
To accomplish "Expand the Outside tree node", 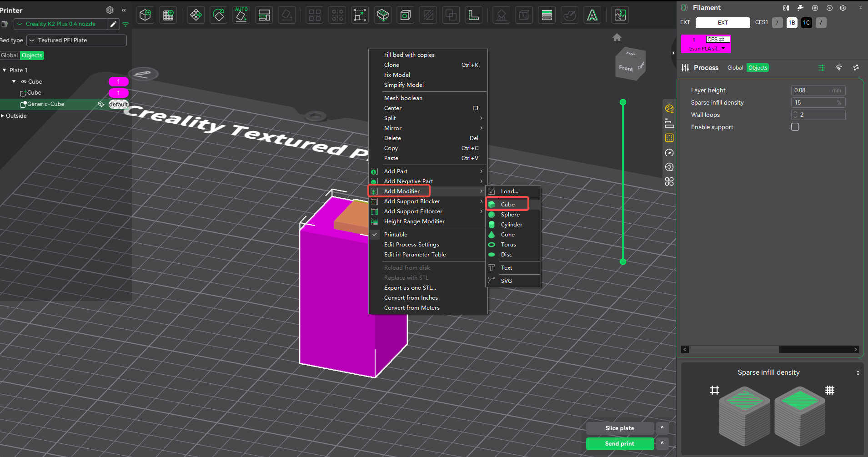I will coord(3,116).
